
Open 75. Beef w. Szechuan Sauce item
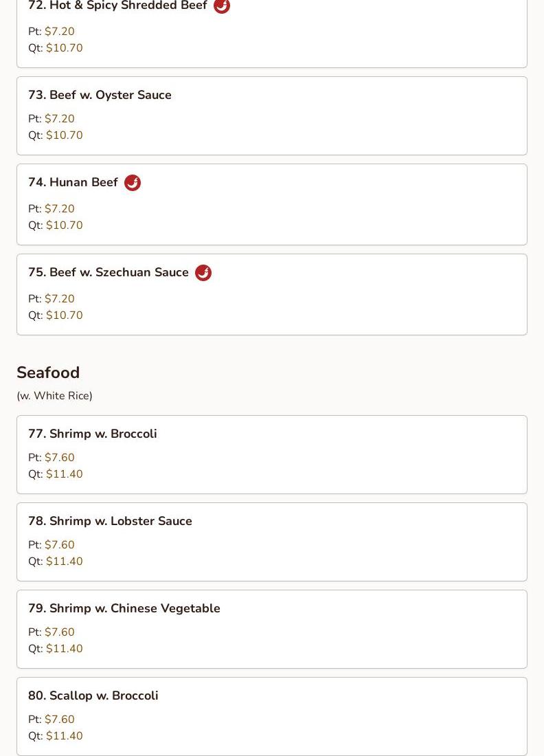(x=272, y=295)
